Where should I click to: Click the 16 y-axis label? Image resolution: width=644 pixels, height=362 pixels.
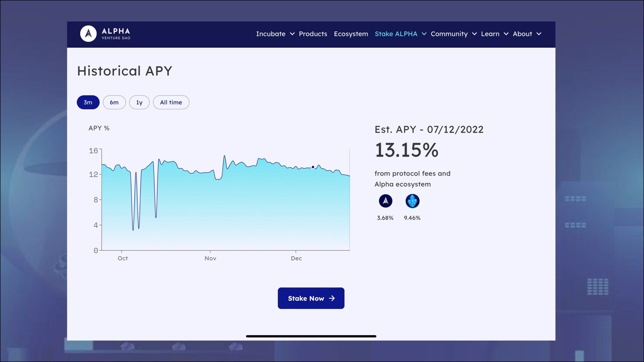(x=93, y=151)
